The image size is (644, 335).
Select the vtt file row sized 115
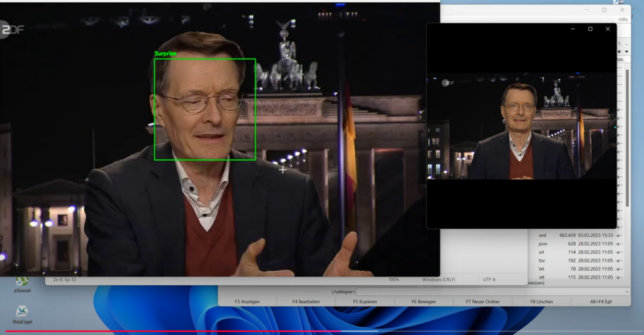[580, 277]
